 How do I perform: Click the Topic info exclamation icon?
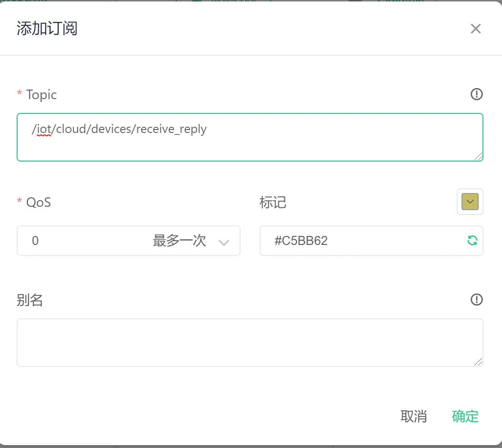[x=476, y=94]
